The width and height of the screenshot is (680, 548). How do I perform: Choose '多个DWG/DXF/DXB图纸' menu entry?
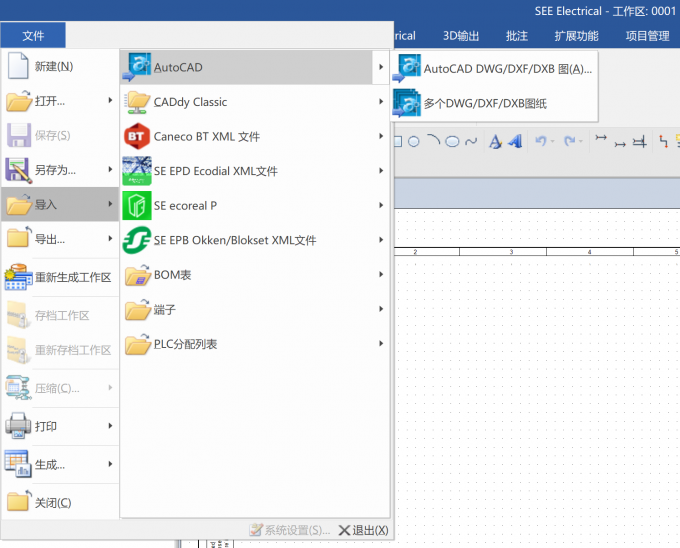[494, 103]
